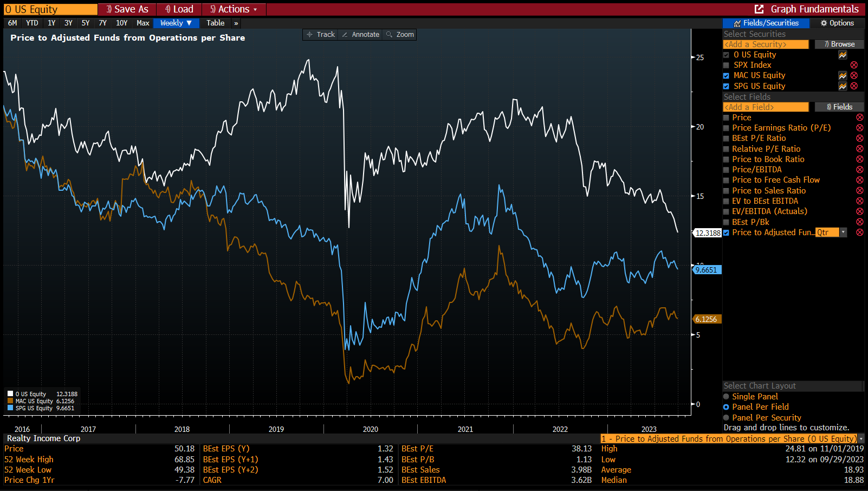Screen dimensions: 868x491
Task: Switch to the Fields/Securities tab
Action: (766, 23)
